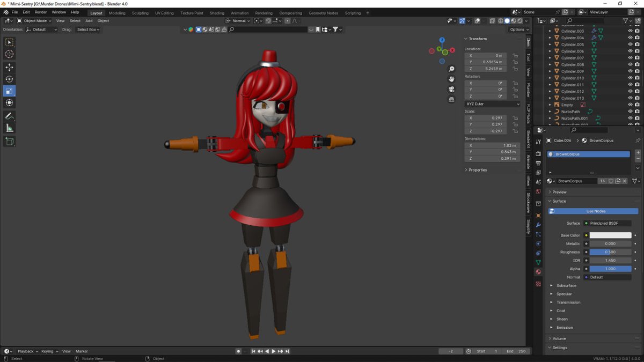The image size is (644, 362).
Task: Adjust the Roughness slider
Action: (611, 252)
